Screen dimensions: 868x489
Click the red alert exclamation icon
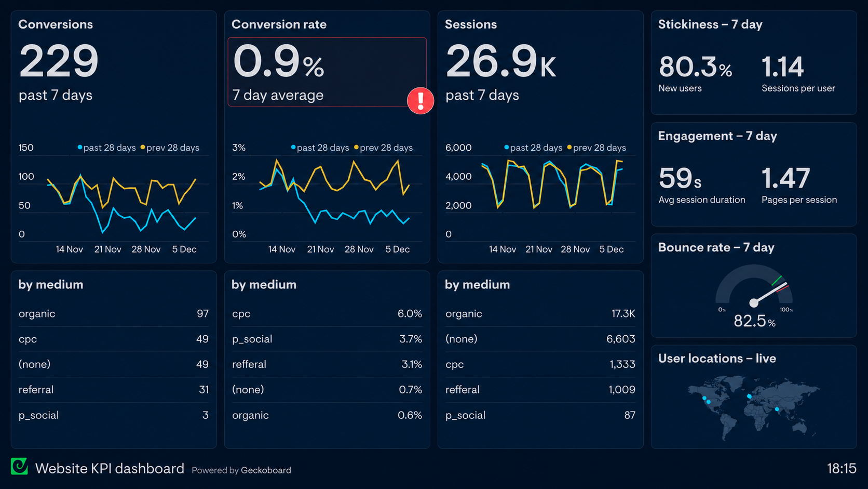[421, 100]
